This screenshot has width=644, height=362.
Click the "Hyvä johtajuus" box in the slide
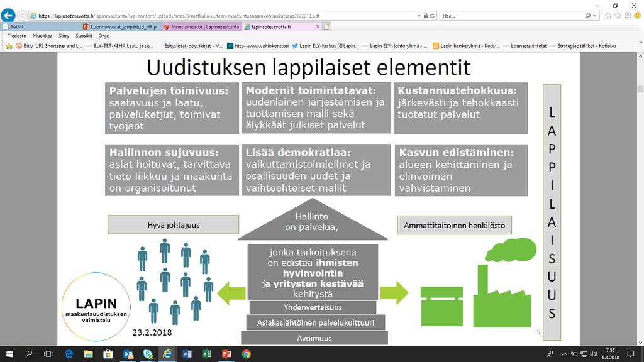[x=174, y=225]
